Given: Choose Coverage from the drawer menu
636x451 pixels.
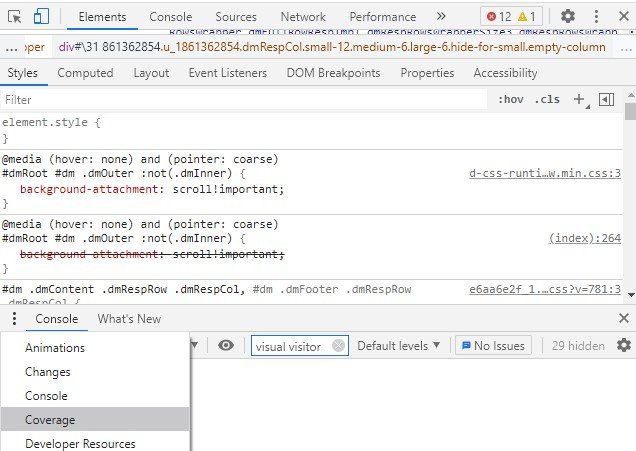Looking at the screenshot, I should 95,419.
